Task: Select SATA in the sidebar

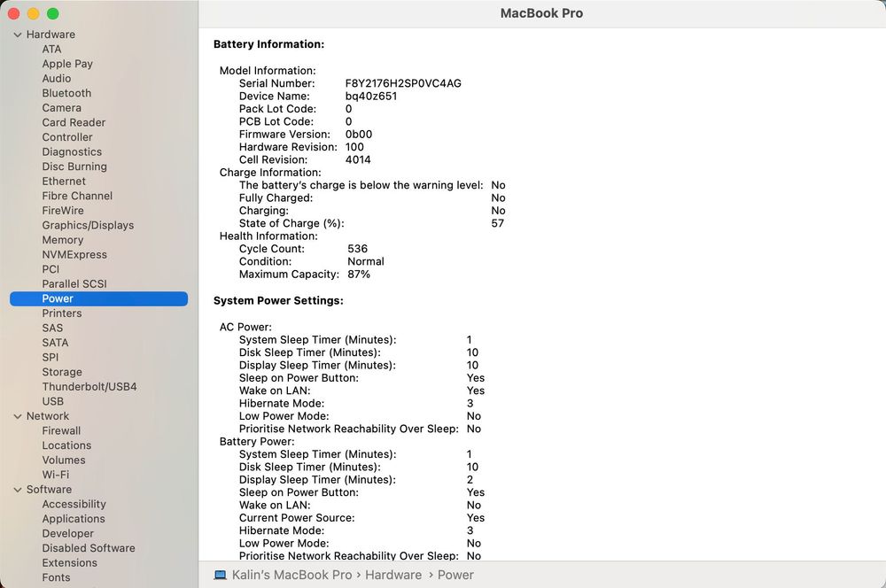Action: pyautogui.click(x=55, y=343)
